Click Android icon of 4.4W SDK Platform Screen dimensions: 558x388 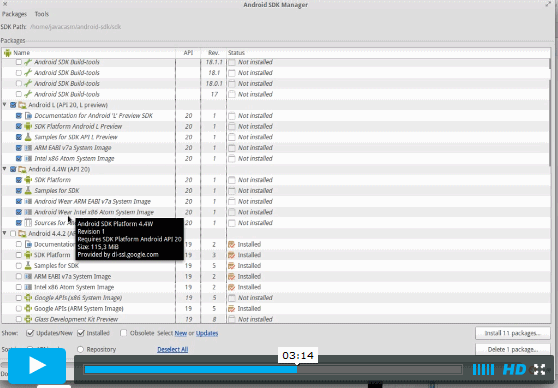click(28, 180)
